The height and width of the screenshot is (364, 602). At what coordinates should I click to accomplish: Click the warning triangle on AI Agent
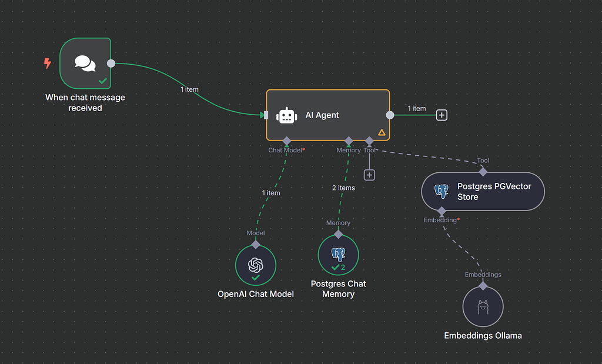click(382, 132)
